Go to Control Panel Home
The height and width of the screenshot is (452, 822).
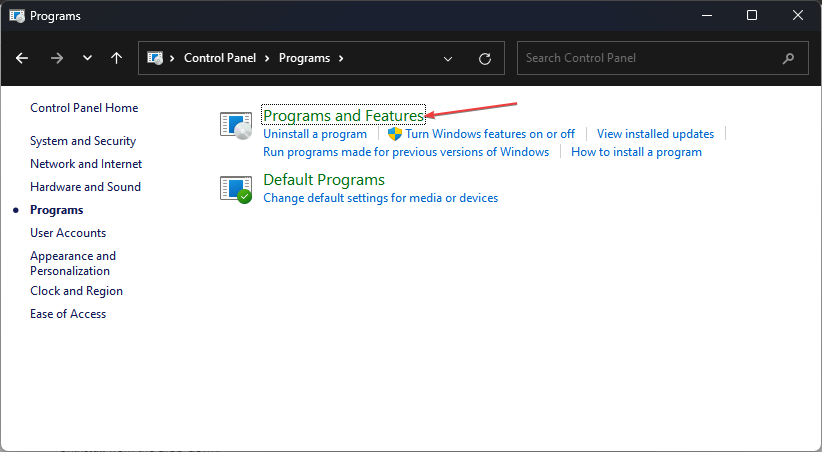[84, 108]
